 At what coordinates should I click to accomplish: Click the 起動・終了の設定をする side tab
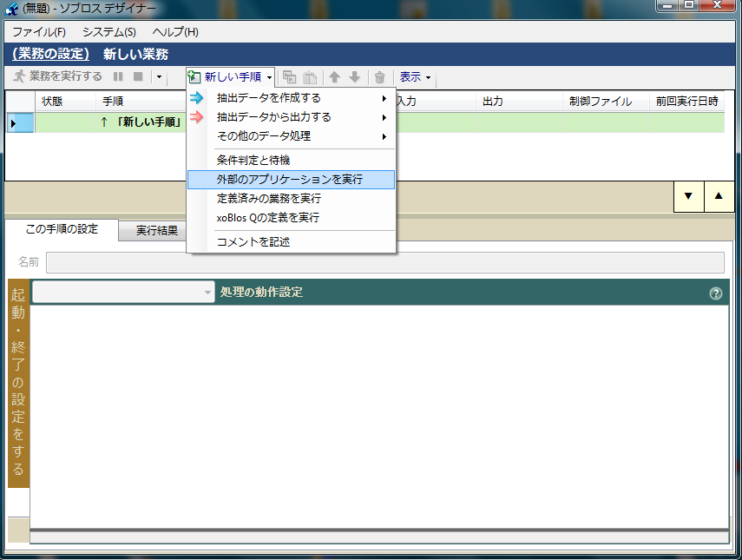[18, 384]
